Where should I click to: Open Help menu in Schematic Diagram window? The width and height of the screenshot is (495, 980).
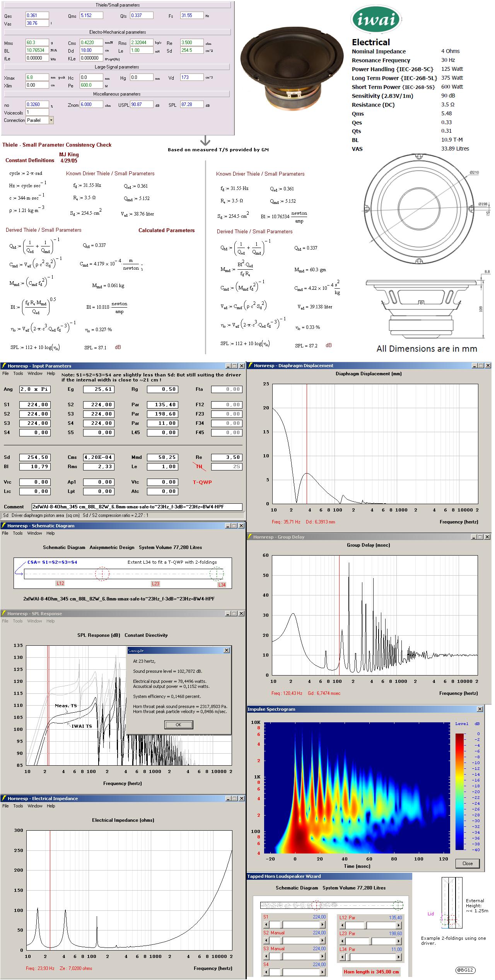click(51, 533)
